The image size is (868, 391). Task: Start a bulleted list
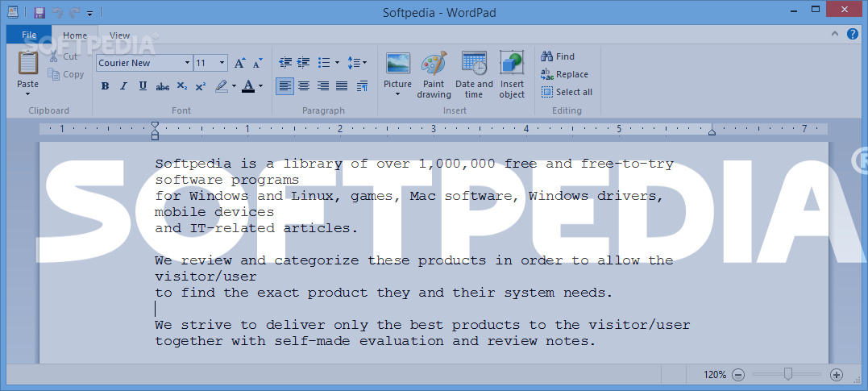click(x=325, y=63)
